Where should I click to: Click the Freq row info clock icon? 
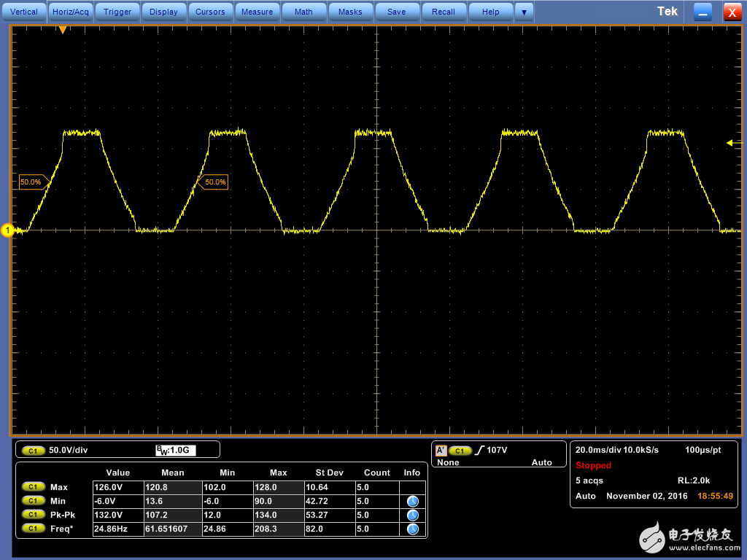coord(412,529)
